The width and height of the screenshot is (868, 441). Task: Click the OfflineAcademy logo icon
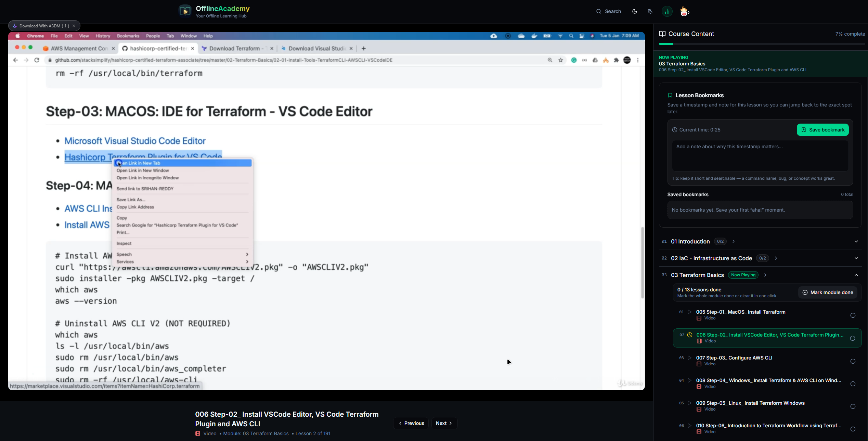pyautogui.click(x=185, y=11)
